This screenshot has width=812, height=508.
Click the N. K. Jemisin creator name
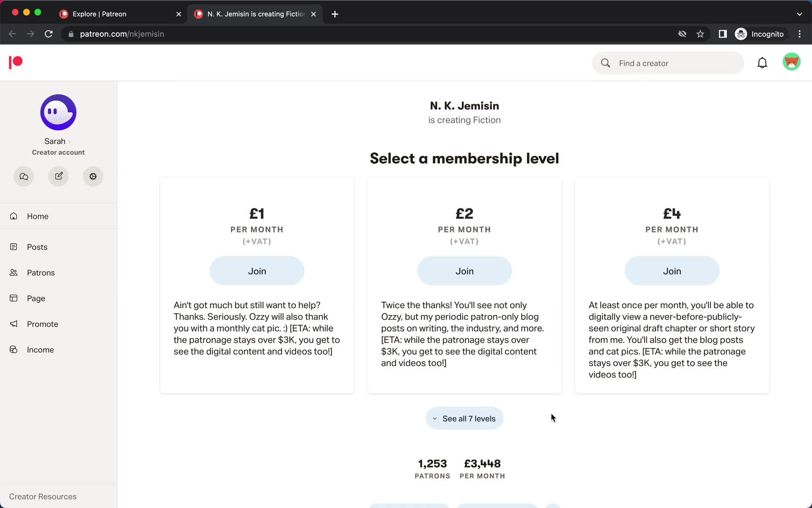(464, 106)
